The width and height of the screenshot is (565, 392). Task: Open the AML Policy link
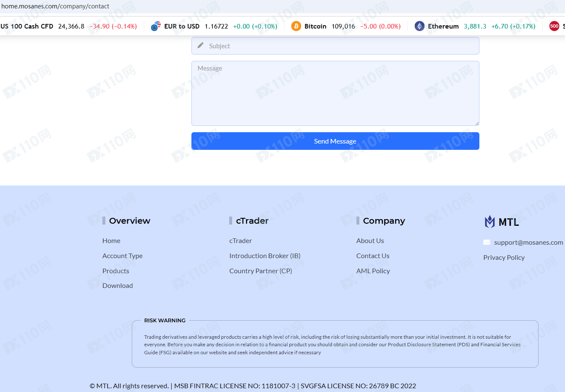pos(373,271)
